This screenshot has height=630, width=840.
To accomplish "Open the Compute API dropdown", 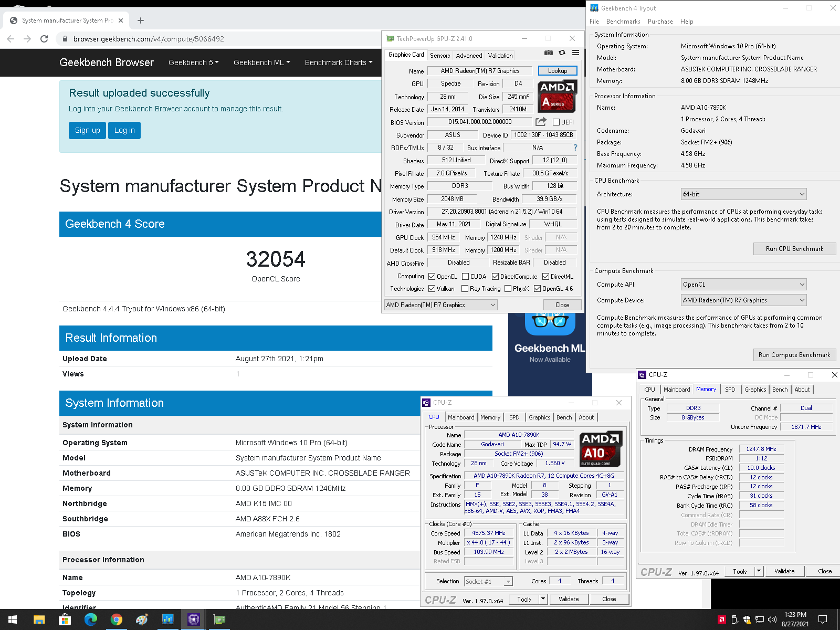I will click(743, 285).
